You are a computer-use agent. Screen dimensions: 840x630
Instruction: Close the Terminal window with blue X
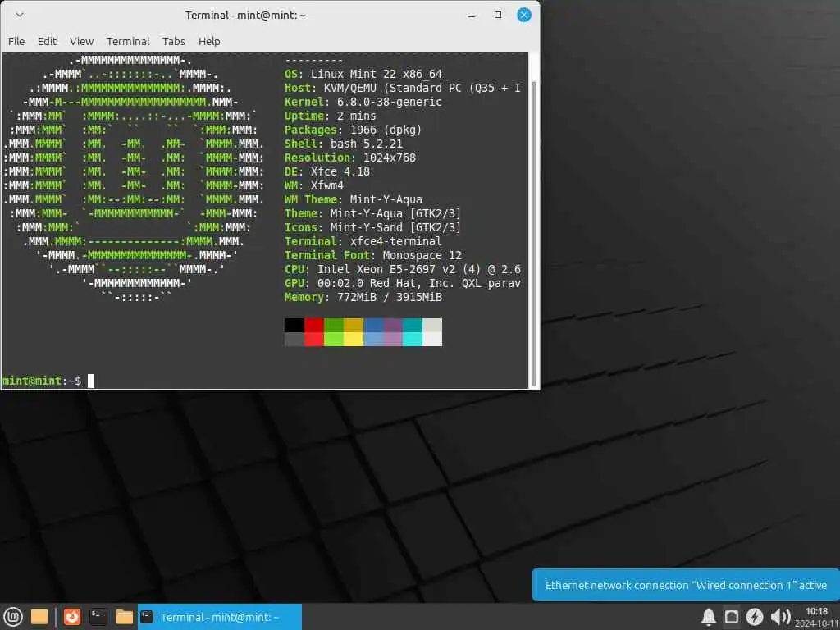[524, 15]
